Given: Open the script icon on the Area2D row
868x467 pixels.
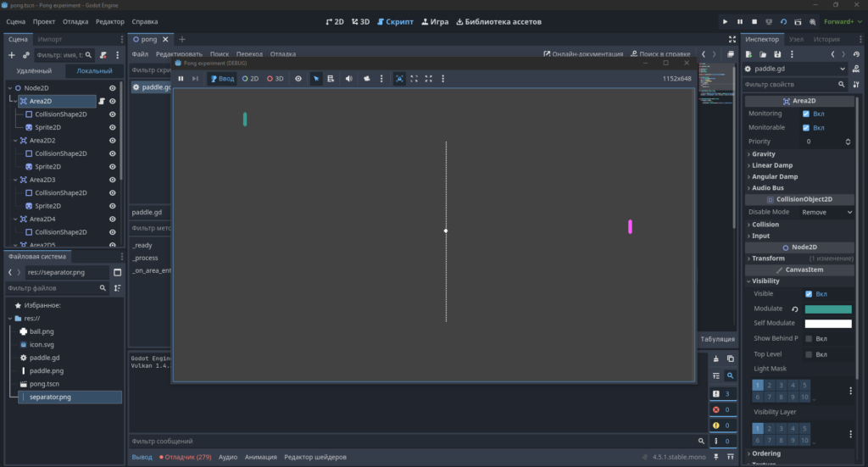Looking at the screenshot, I should point(102,101).
